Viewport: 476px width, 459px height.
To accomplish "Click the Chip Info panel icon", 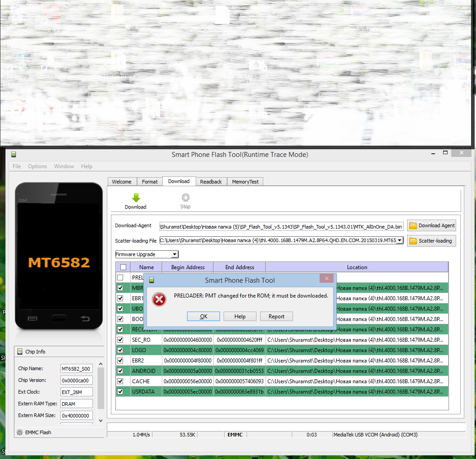I will pos(20,352).
